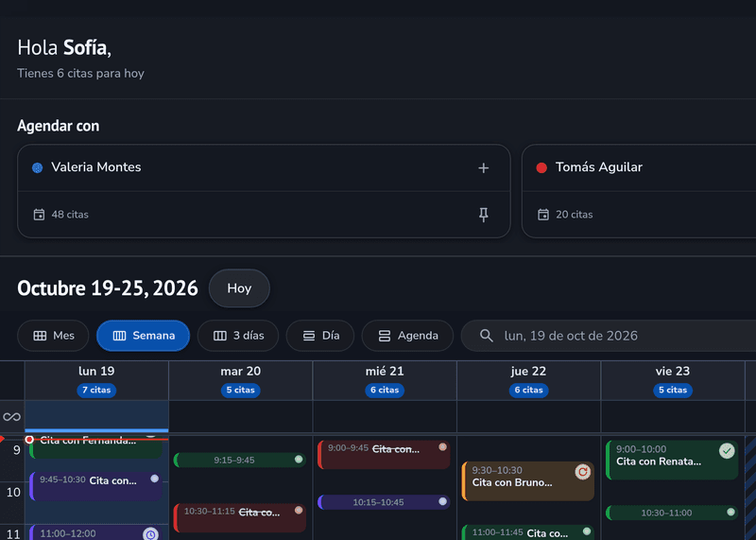Open Tuesday 10:30–11:15 cancelled appointment
The height and width of the screenshot is (540, 756).
pos(240,518)
